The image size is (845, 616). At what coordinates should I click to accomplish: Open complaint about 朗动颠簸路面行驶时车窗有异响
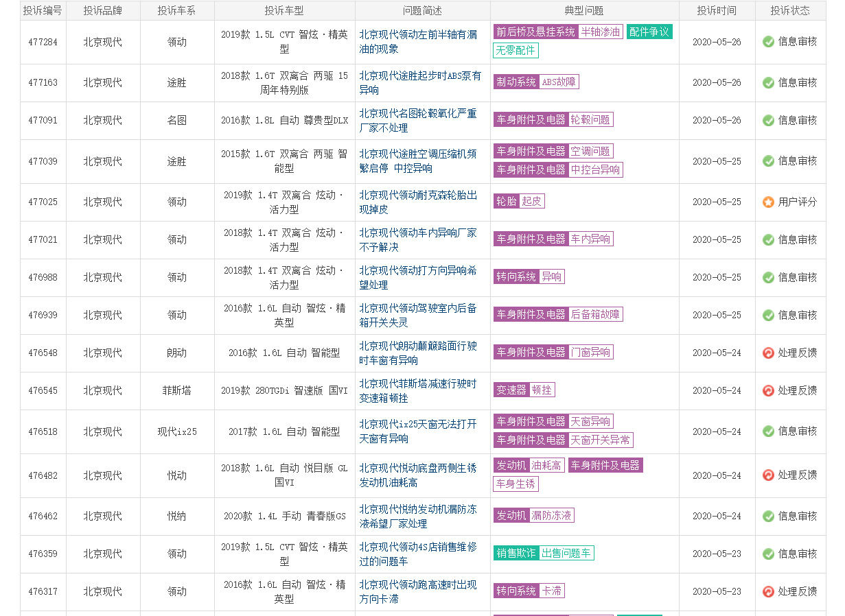click(x=418, y=353)
